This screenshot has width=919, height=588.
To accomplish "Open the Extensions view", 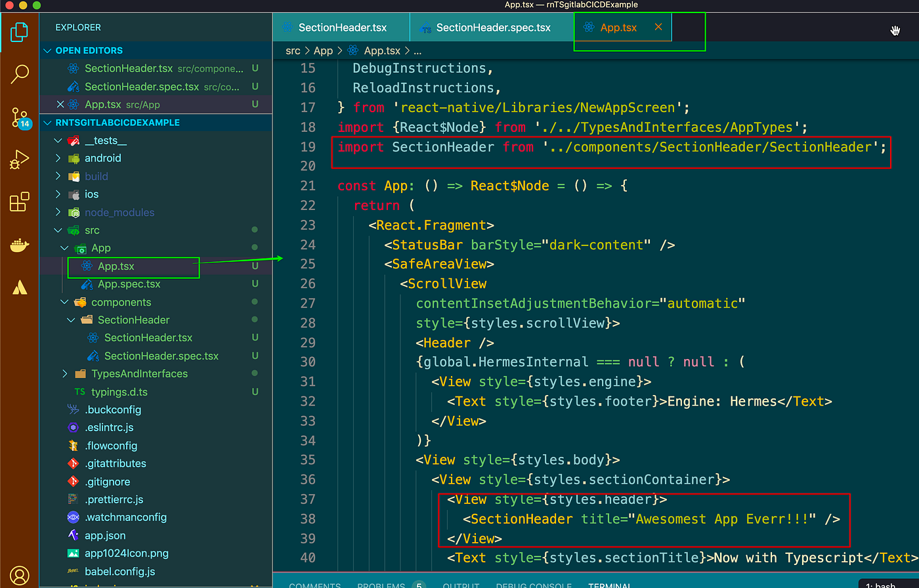I will (x=20, y=202).
